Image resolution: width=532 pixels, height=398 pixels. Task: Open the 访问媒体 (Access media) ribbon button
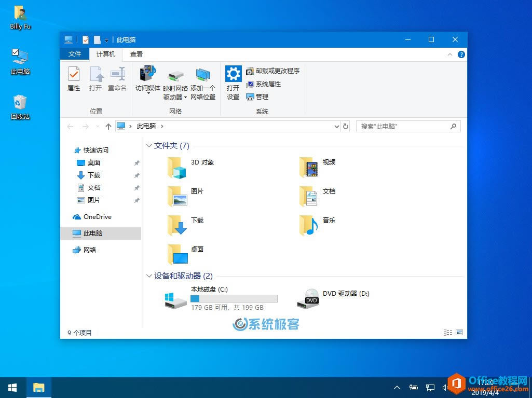click(147, 80)
